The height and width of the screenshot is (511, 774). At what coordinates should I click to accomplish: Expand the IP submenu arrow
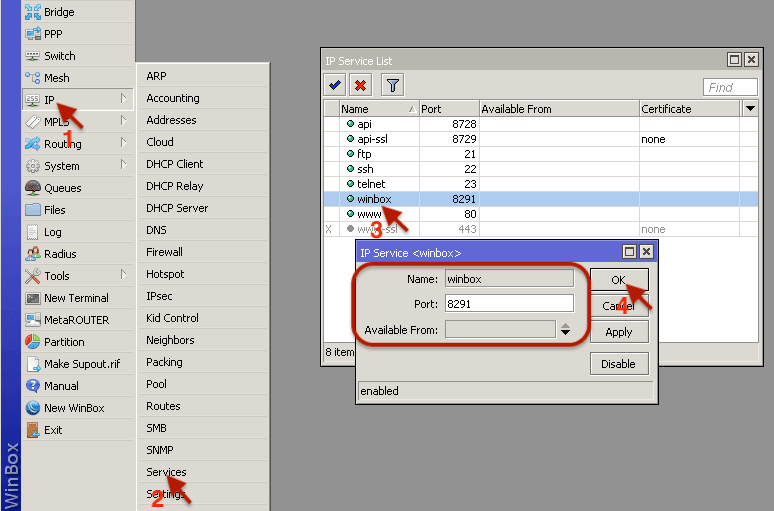tap(123, 99)
